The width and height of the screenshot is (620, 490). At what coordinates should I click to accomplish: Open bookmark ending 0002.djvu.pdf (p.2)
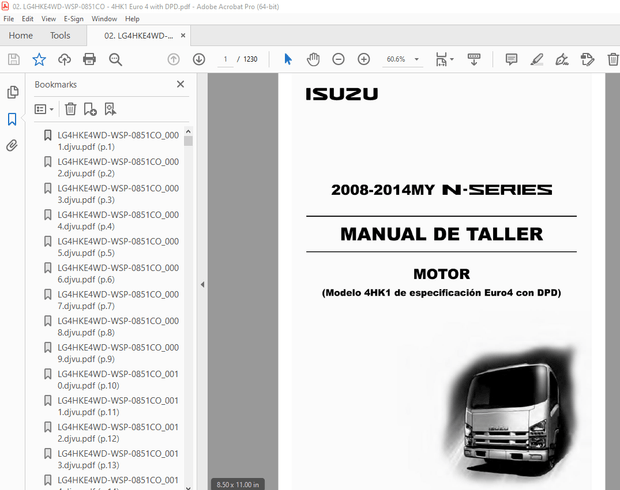click(x=118, y=167)
